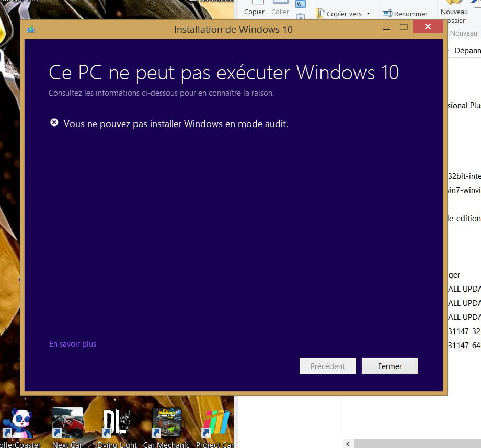This screenshot has height=448, width=481.
Task: Close the installer with the red X button
Action: 428,27
